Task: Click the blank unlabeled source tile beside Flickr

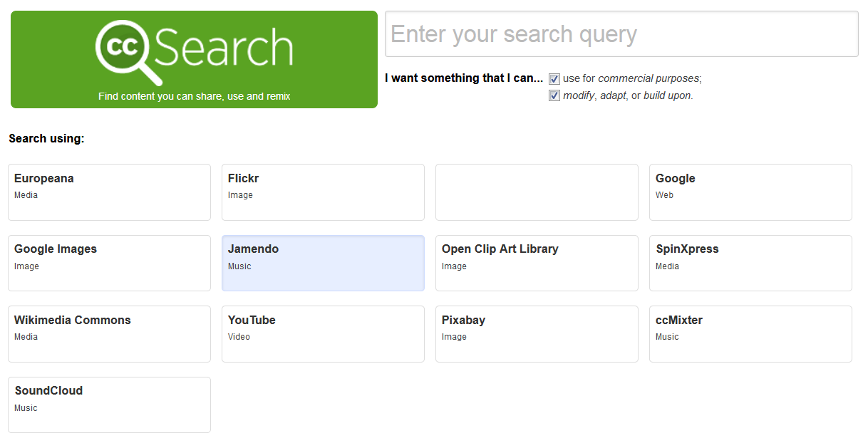Action: point(537,192)
